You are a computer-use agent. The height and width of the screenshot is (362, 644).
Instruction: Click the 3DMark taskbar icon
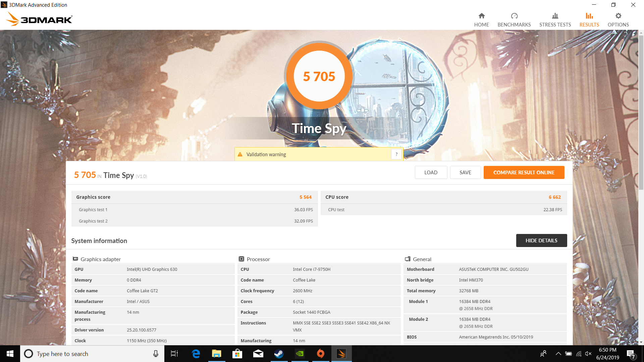coord(341,354)
